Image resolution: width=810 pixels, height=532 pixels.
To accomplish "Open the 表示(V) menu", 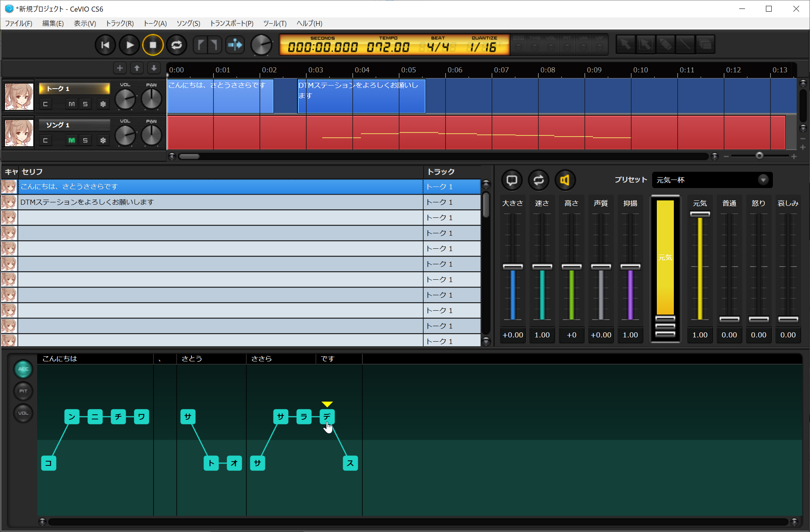I will click(85, 24).
